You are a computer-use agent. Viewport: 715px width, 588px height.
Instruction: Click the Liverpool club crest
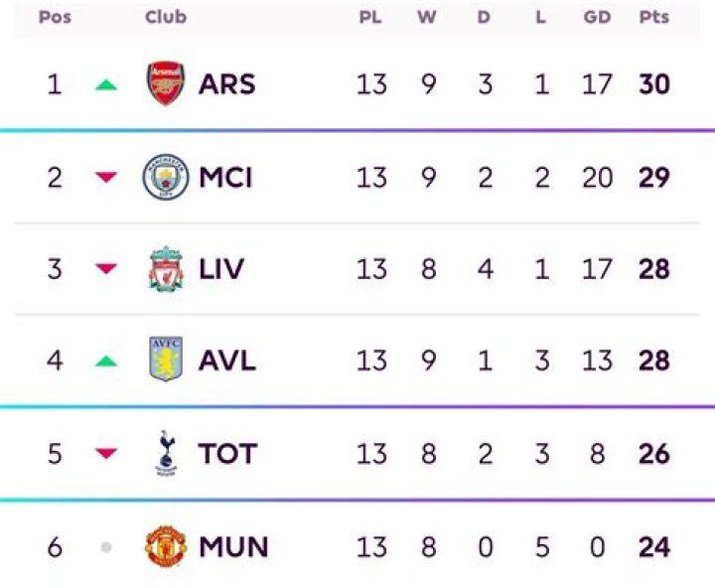[165, 269]
